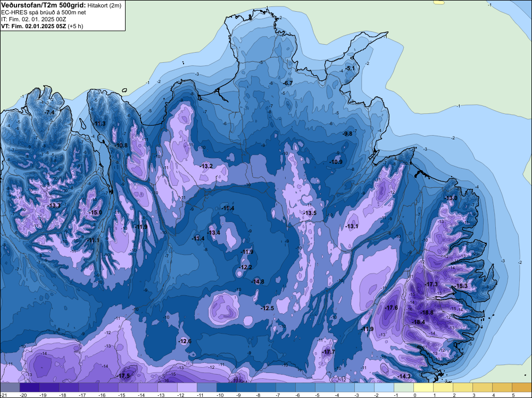Screen dimensions: 532x398
Task: Click the -9.8 temperature value
Action: click(347, 134)
